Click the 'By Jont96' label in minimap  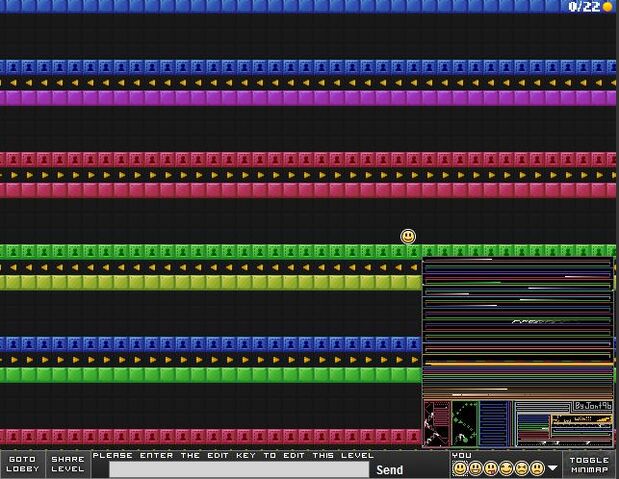[x=593, y=406]
